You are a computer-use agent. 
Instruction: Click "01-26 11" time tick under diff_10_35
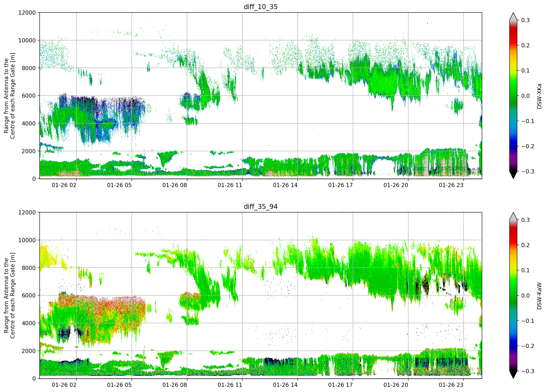(230, 185)
